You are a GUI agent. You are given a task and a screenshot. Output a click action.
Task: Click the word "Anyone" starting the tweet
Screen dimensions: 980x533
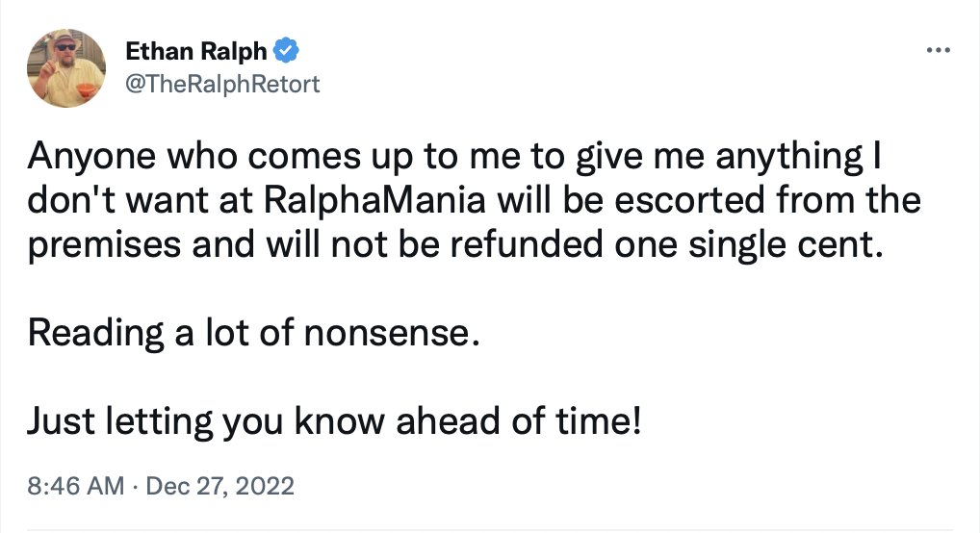(91, 157)
